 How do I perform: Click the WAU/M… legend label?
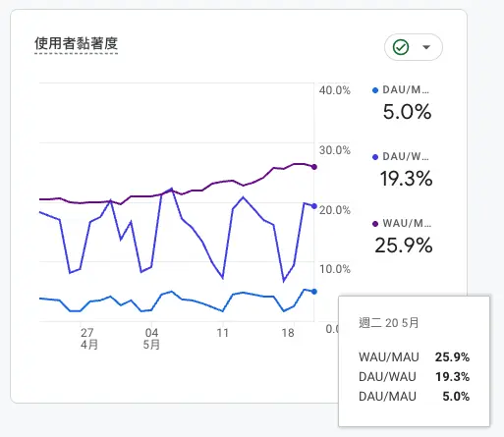point(407,223)
